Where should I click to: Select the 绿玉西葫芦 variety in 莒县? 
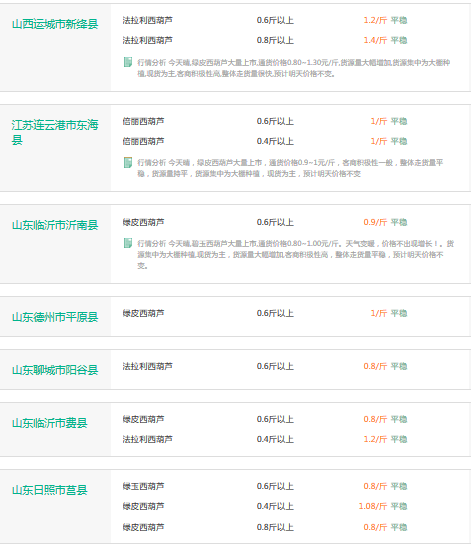click(143, 486)
